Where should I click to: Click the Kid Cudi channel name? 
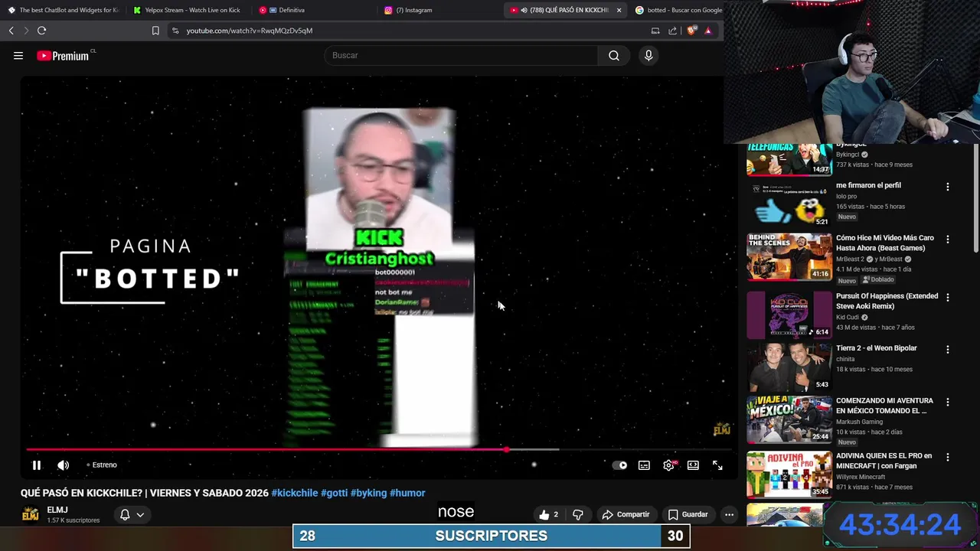(848, 317)
